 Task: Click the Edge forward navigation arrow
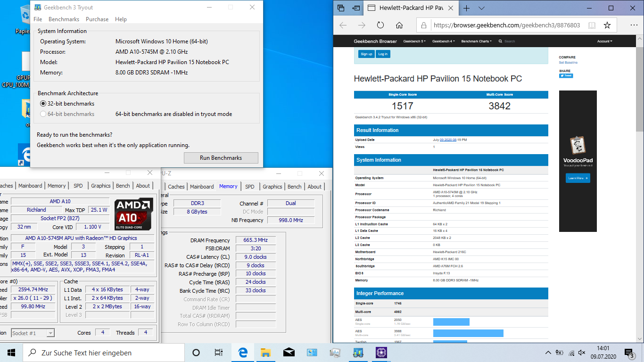pyautogui.click(x=362, y=25)
